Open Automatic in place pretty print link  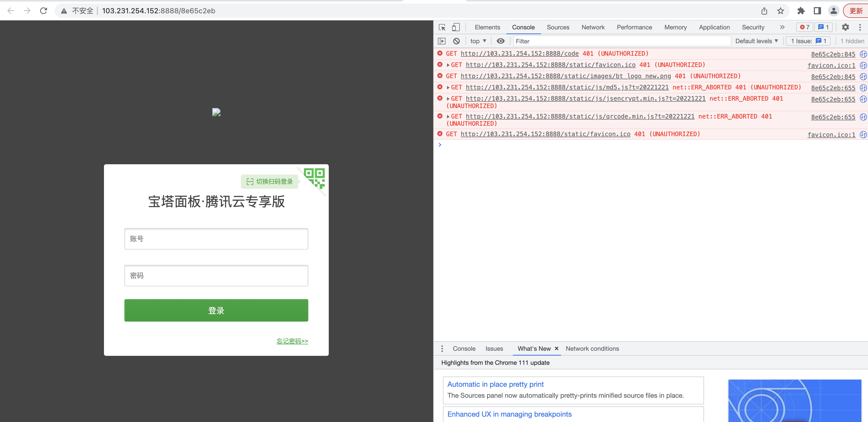(x=495, y=384)
